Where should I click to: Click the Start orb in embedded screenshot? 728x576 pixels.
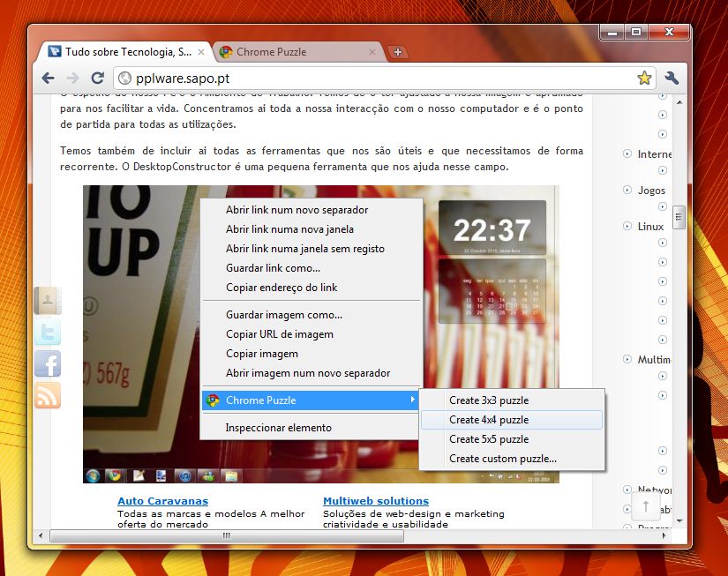(93, 475)
